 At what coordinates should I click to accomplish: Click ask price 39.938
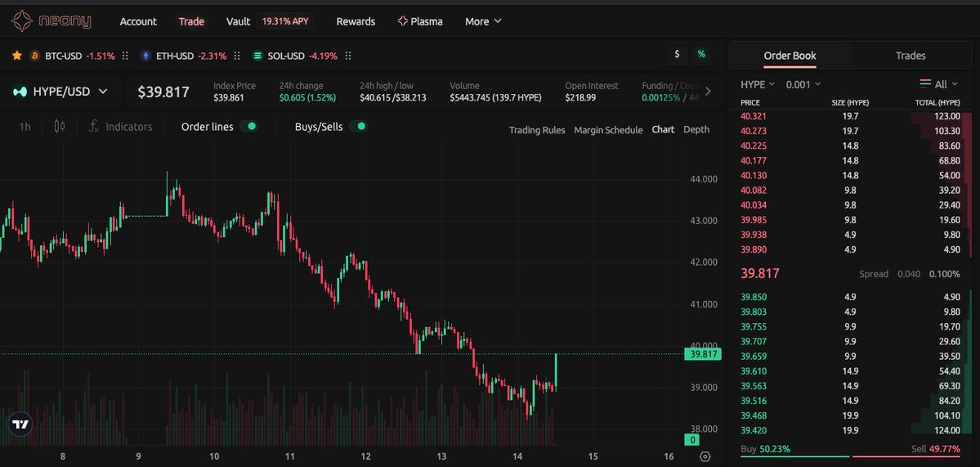click(753, 235)
